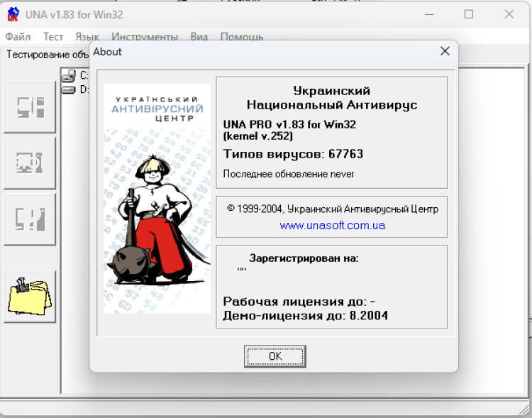This screenshot has width=532, height=418.
Task: Select the D: drive in tree
Action: coord(75,89)
